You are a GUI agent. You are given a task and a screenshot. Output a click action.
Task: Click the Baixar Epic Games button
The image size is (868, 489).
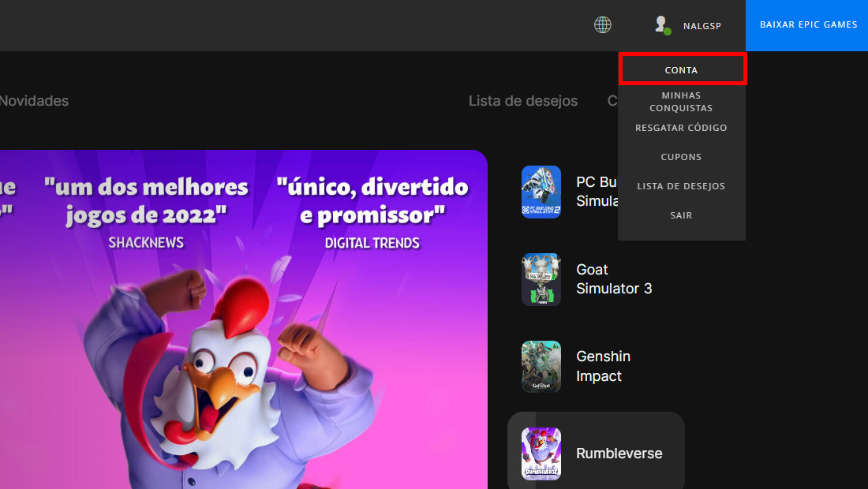[x=807, y=25]
